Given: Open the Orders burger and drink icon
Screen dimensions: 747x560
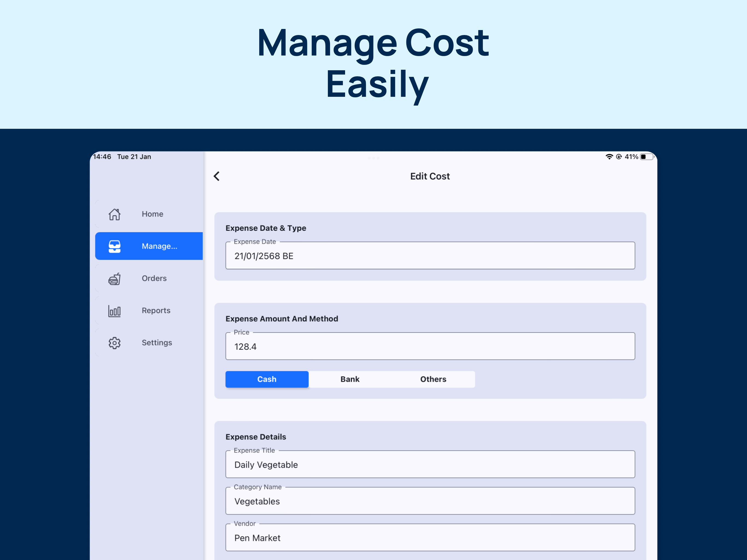Looking at the screenshot, I should [x=115, y=279].
